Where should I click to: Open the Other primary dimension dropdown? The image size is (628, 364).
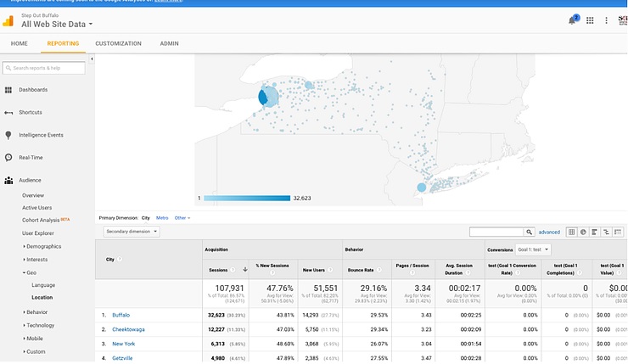(182, 218)
